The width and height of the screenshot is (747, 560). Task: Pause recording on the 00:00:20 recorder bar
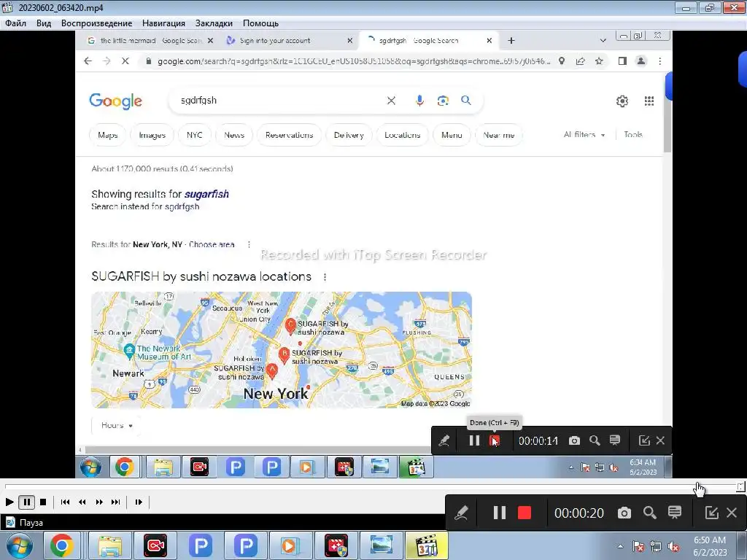[499, 513]
